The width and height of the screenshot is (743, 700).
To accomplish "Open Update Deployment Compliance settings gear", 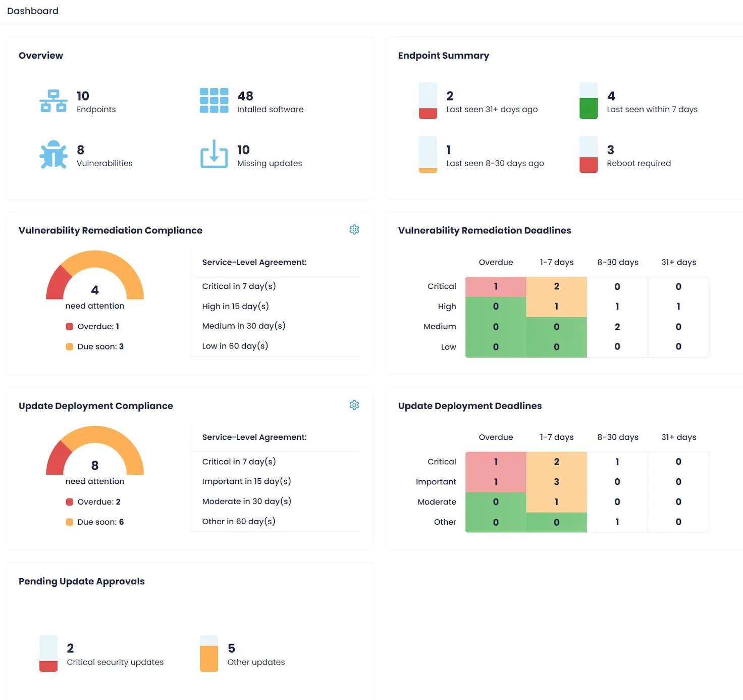I will pyautogui.click(x=354, y=405).
